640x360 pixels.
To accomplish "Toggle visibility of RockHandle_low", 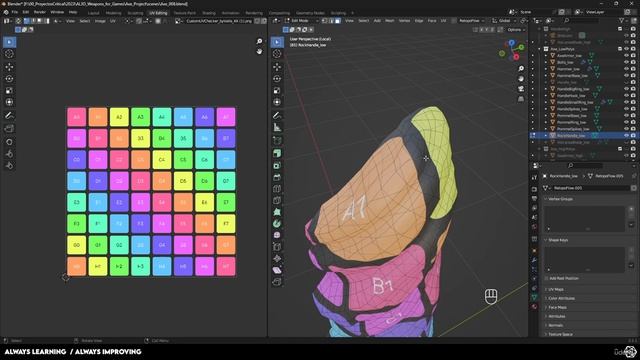I will point(626,136).
